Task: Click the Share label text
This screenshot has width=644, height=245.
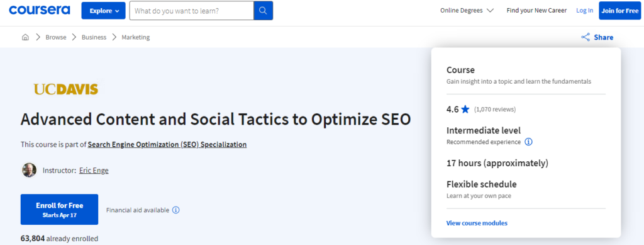Action: 603,37
